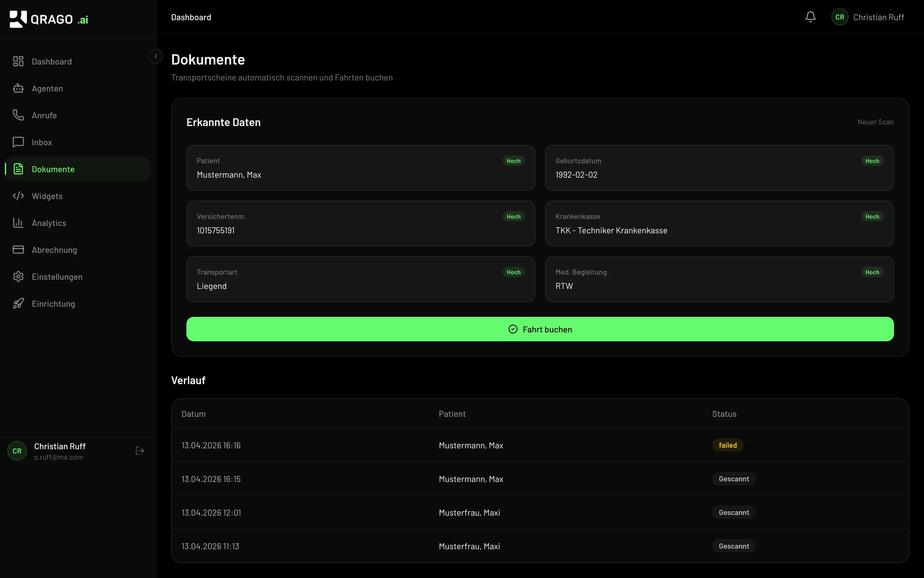Click the logout icon beside c.ruff@me.com
Viewport: 924px width, 578px height.
[140, 451]
